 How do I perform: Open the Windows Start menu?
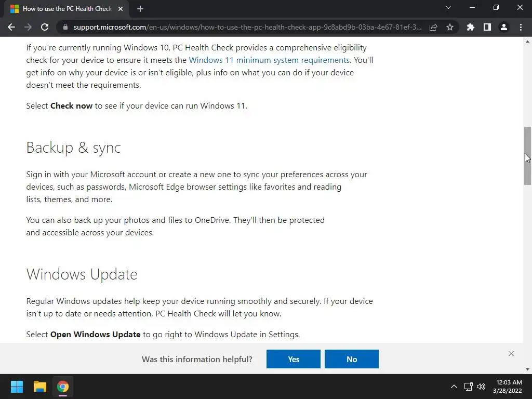point(17,387)
